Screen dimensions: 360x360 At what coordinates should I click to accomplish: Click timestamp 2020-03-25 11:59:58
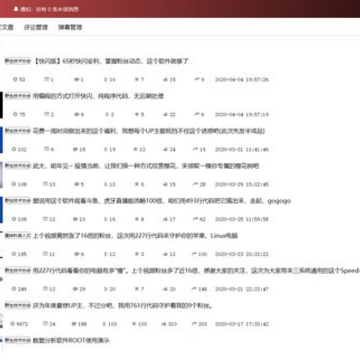[x=242, y=219]
